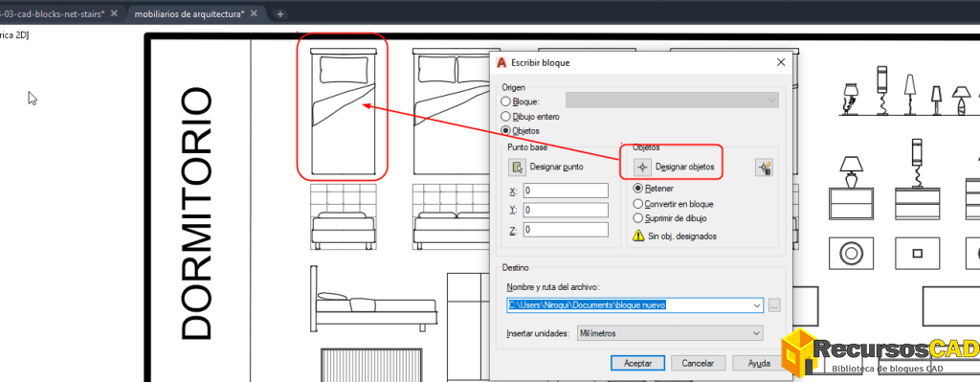
Task: Close the mobiliarios de arquitectura tab
Action: click(255, 13)
